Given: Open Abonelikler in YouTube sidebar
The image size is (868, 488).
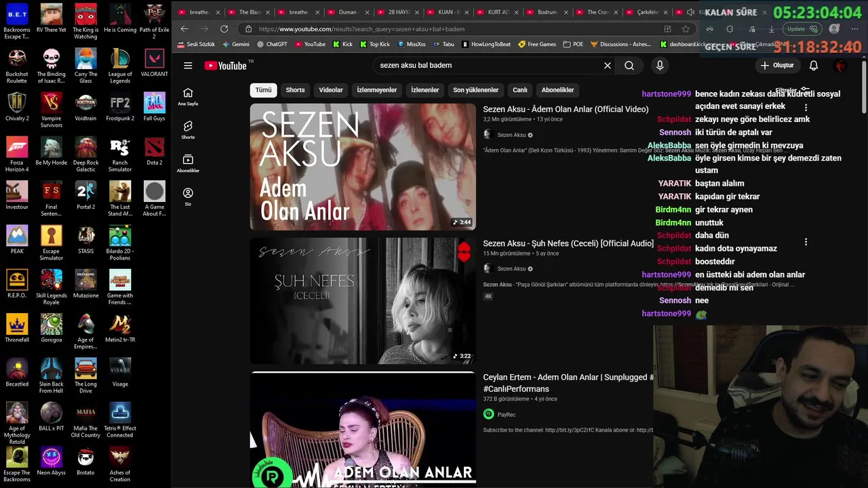Looking at the screenshot, I should click(188, 163).
